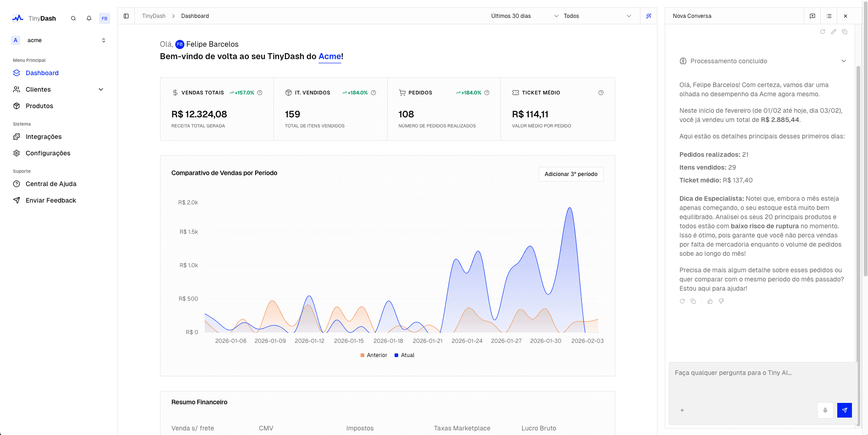Send the chat message
The height and width of the screenshot is (435, 868).
point(845,410)
